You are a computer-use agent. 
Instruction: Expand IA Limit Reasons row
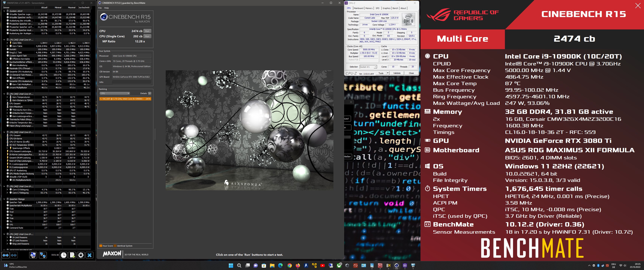coord(7,237)
